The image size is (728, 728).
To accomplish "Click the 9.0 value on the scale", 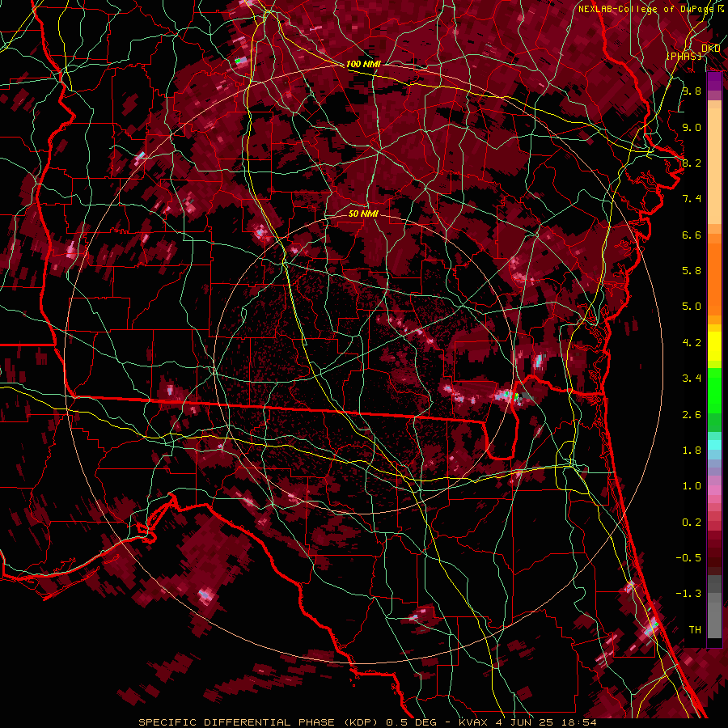I will point(692,127).
